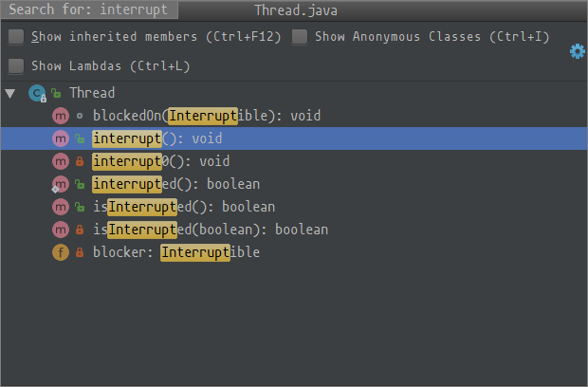Click the green public icon beside Thread
The width and height of the screenshot is (588, 387).
(x=56, y=93)
